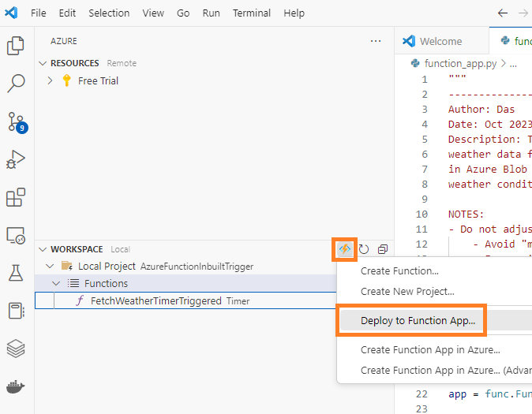Image resolution: width=532 pixels, height=414 pixels.
Task: Open the Docker whale icon
Action: pyautogui.click(x=16, y=386)
